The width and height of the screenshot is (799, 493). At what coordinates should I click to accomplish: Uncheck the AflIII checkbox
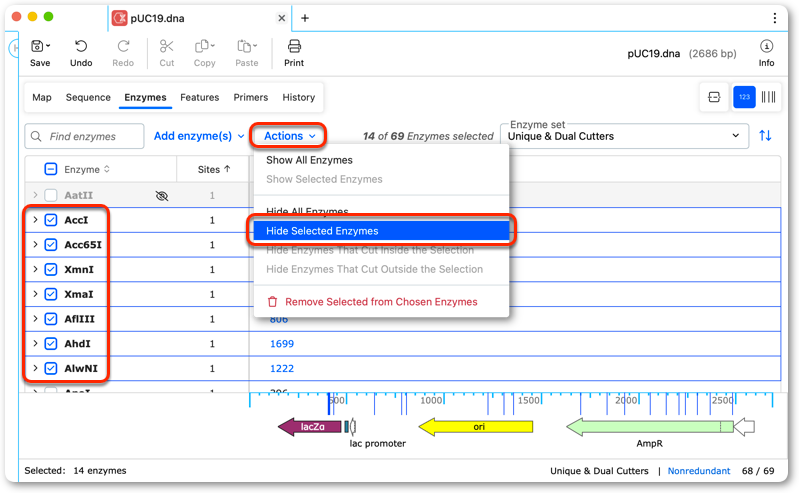click(51, 319)
